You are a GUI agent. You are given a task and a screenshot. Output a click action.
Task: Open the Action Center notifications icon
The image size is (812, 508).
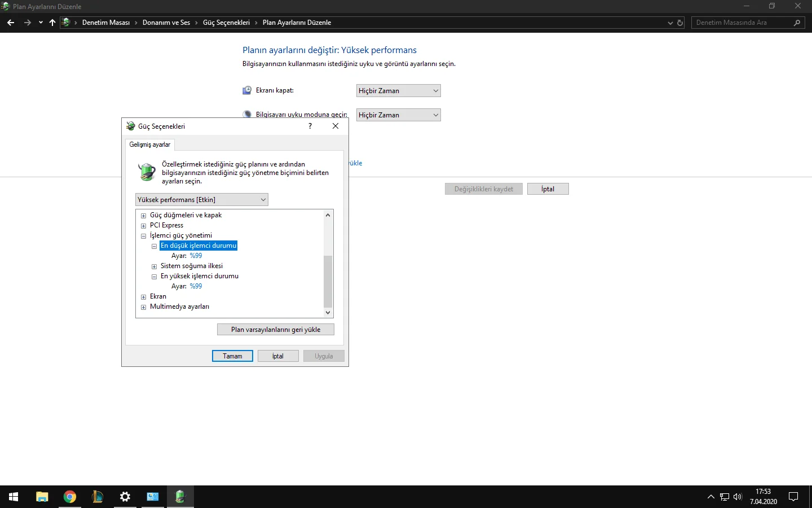(793, 497)
